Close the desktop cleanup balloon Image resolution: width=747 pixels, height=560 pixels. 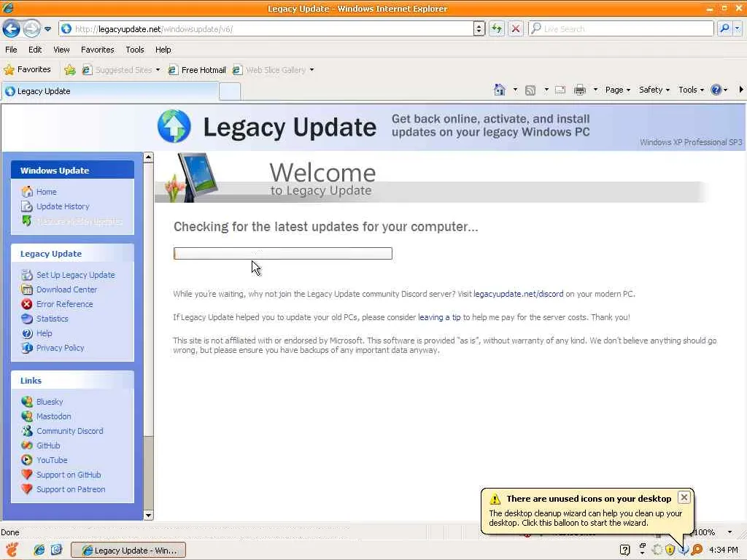pos(684,497)
